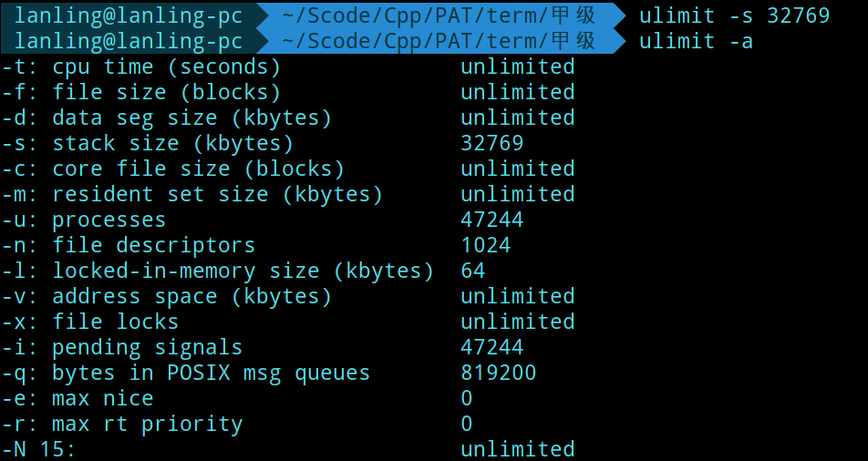Click the unlimited value for data seg size
Screen dimensions: 868x461
pyautogui.click(x=517, y=118)
